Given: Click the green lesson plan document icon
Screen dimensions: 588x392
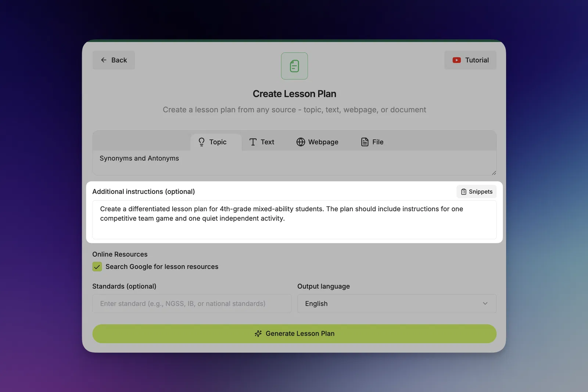Looking at the screenshot, I should click(294, 66).
